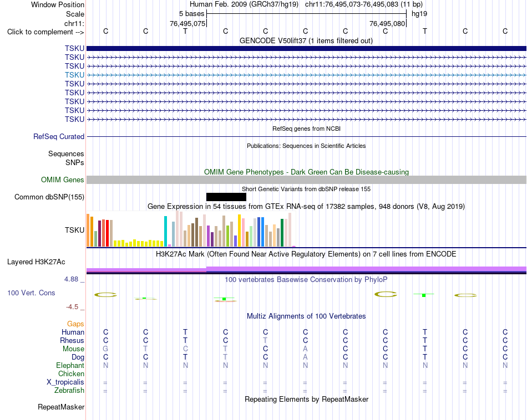Select the "Sequences" track label
The image size is (527, 420).
tap(66, 154)
